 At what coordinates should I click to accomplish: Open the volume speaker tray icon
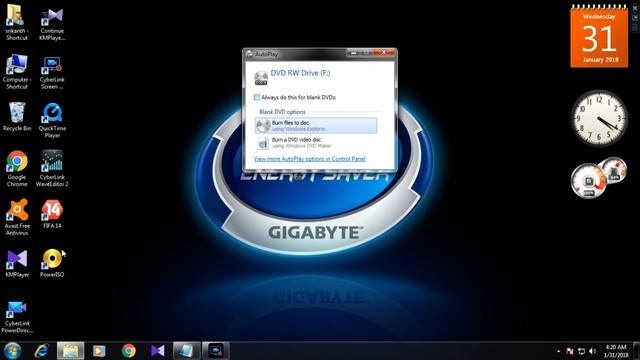coord(593,351)
